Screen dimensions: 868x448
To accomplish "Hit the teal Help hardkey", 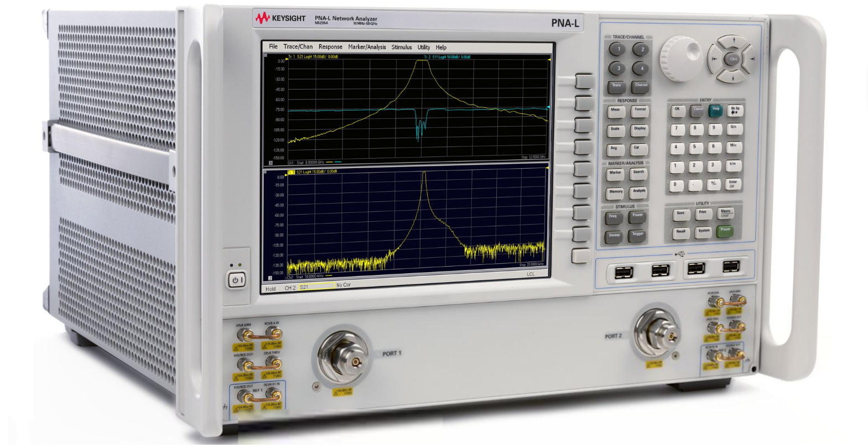I will click(716, 110).
